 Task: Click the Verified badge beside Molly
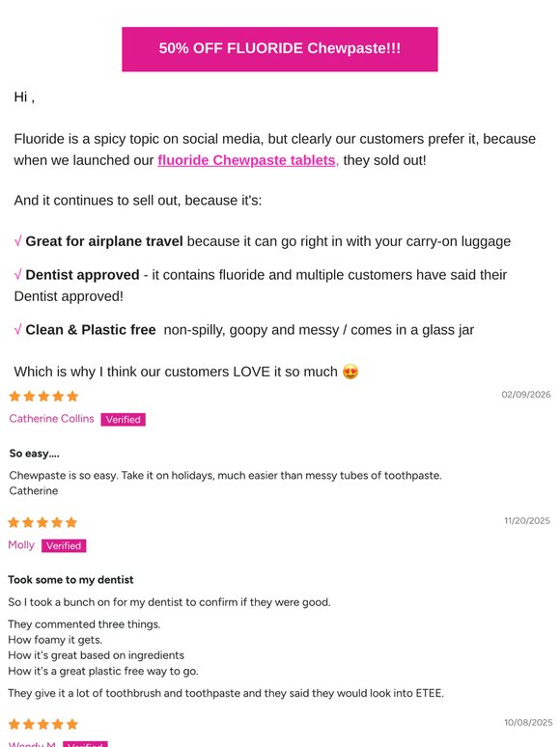(64, 545)
